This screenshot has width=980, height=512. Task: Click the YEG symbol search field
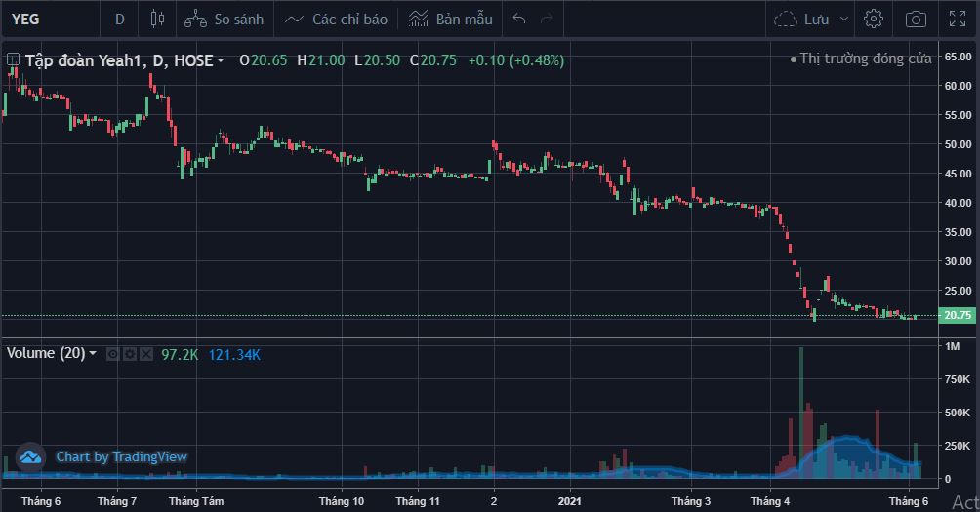[x=49, y=19]
